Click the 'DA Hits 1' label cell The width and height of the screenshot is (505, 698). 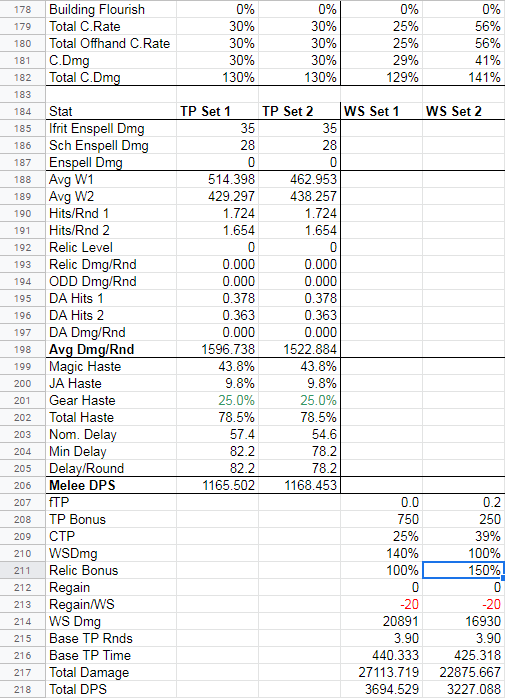pyautogui.click(x=111, y=298)
